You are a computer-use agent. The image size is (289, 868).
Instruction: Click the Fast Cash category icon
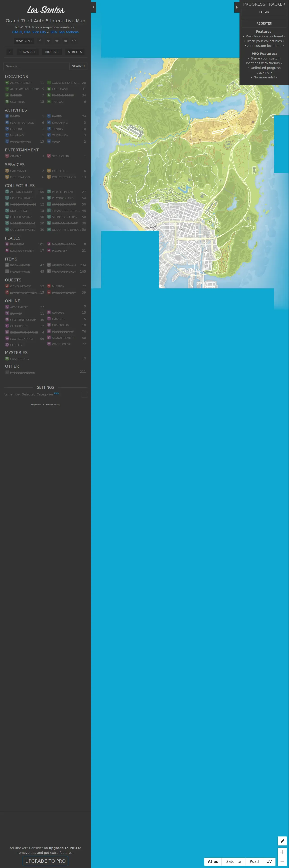[49, 89]
